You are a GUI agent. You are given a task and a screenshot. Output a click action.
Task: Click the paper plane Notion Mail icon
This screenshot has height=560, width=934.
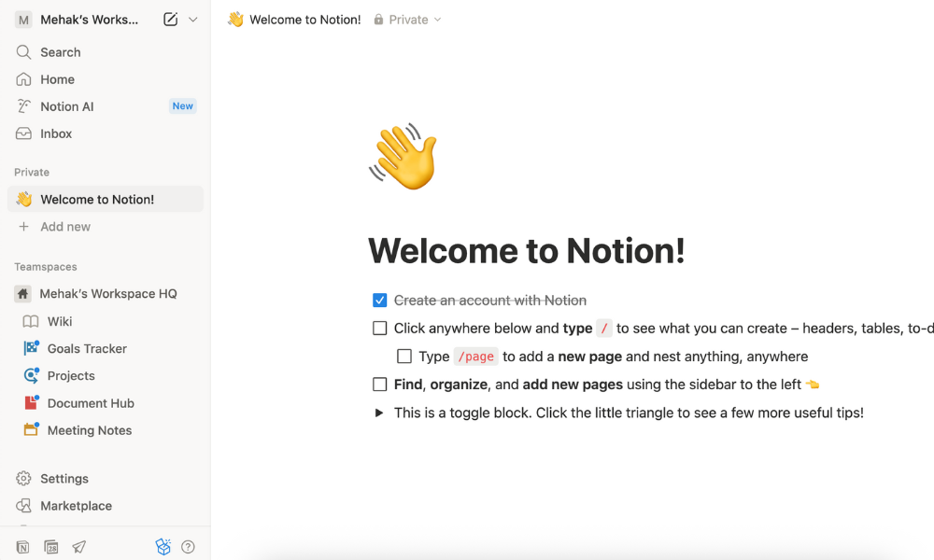click(x=79, y=547)
